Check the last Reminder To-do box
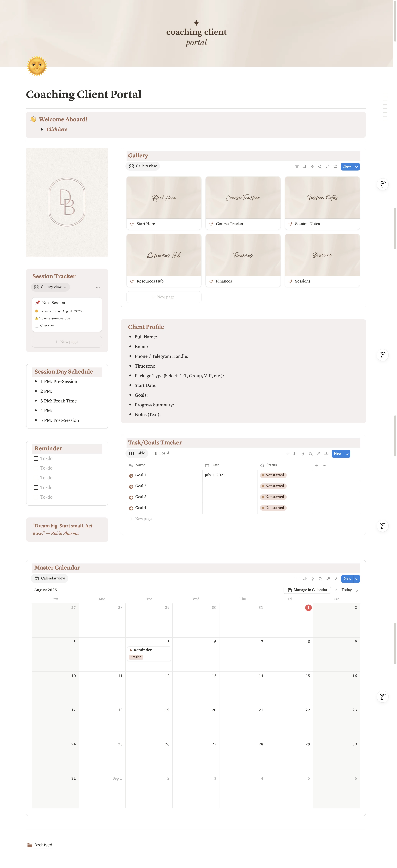The image size is (397, 868). (x=36, y=497)
